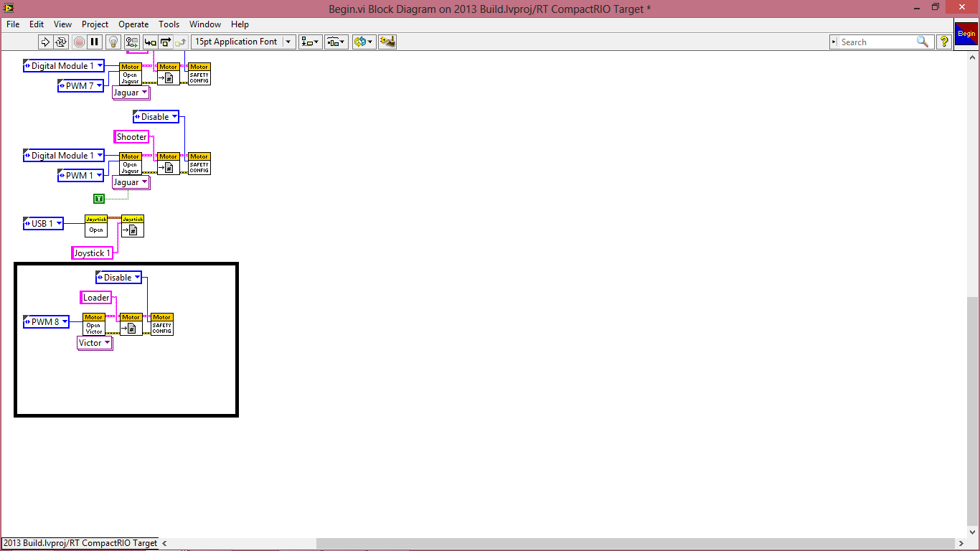Open the 15pt Application Font dropdown

[243, 42]
